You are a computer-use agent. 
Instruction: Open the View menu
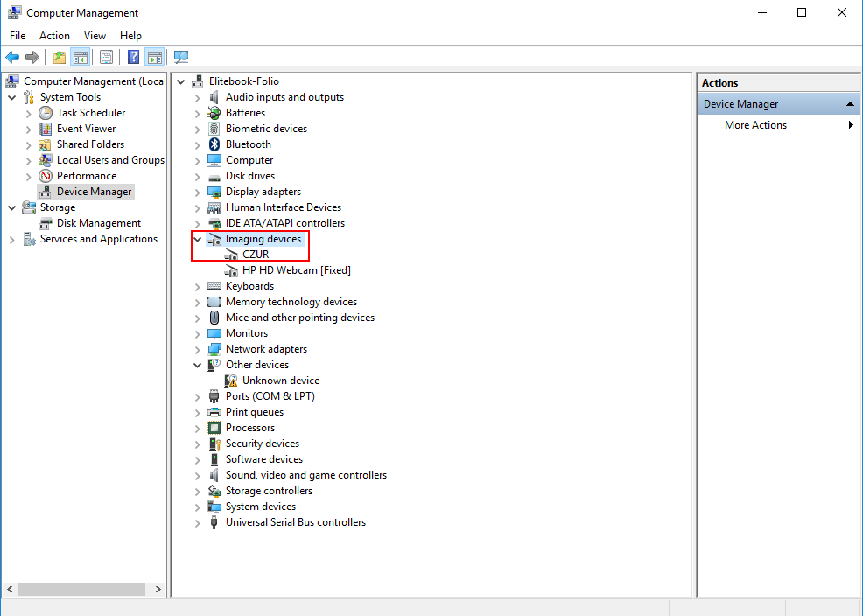[x=95, y=36]
